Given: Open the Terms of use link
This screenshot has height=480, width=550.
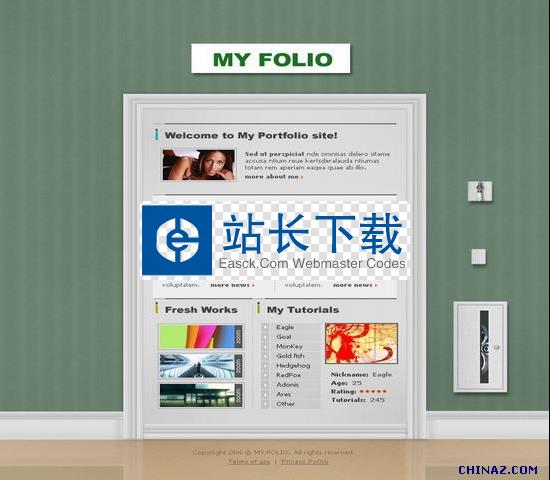Looking at the screenshot, I should [249, 462].
